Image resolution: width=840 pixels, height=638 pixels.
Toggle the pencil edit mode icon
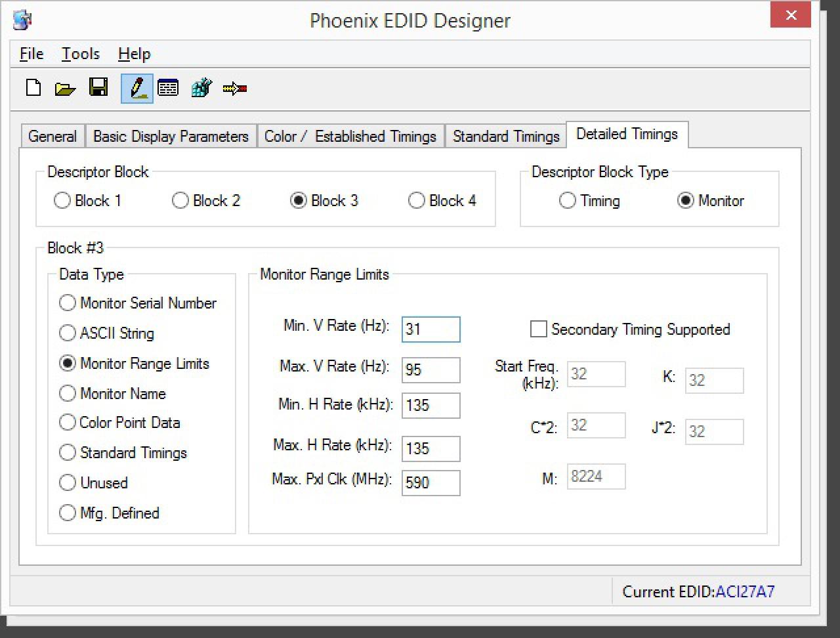(137, 88)
